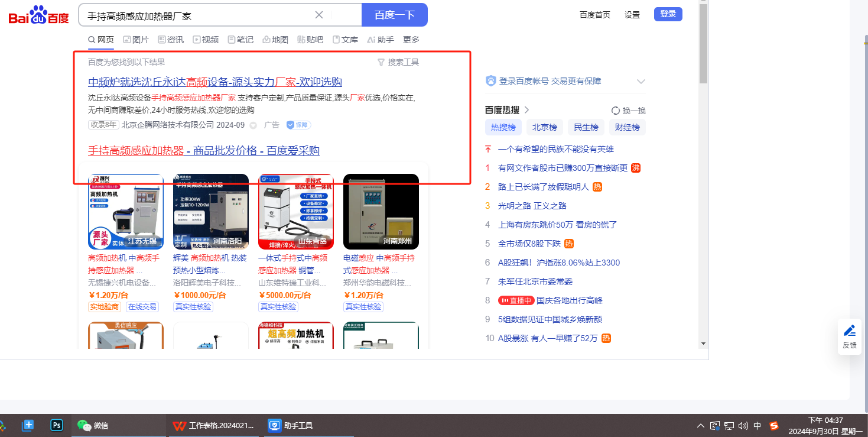The image size is (868, 437).
Task: Click the 实地验商 tag under 无锡捷兴 product
Action: pos(105,307)
